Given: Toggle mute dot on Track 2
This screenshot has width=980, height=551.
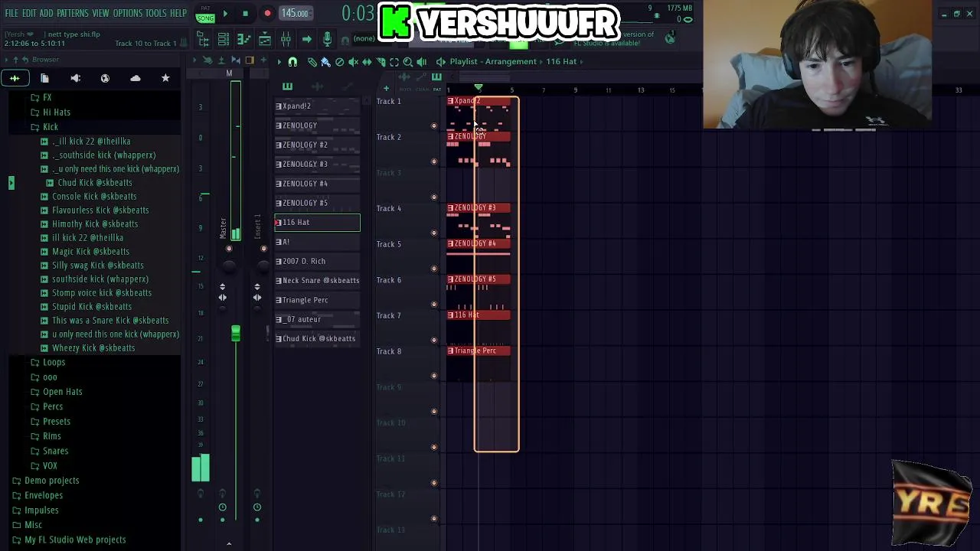Looking at the screenshot, I should (x=434, y=161).
